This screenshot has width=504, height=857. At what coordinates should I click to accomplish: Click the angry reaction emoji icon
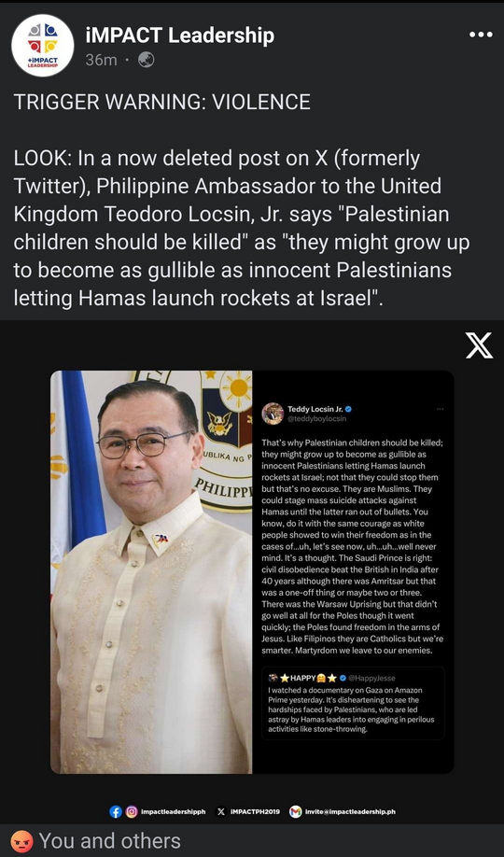[x=21, y=840]
